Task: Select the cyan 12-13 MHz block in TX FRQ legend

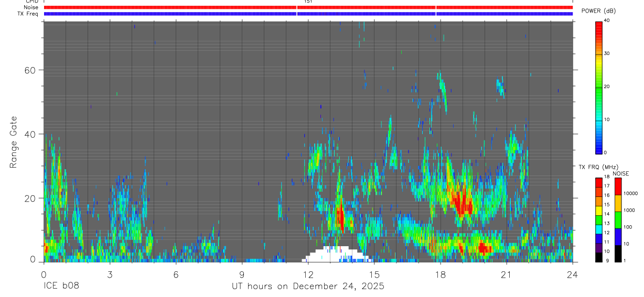Action: 599,229
